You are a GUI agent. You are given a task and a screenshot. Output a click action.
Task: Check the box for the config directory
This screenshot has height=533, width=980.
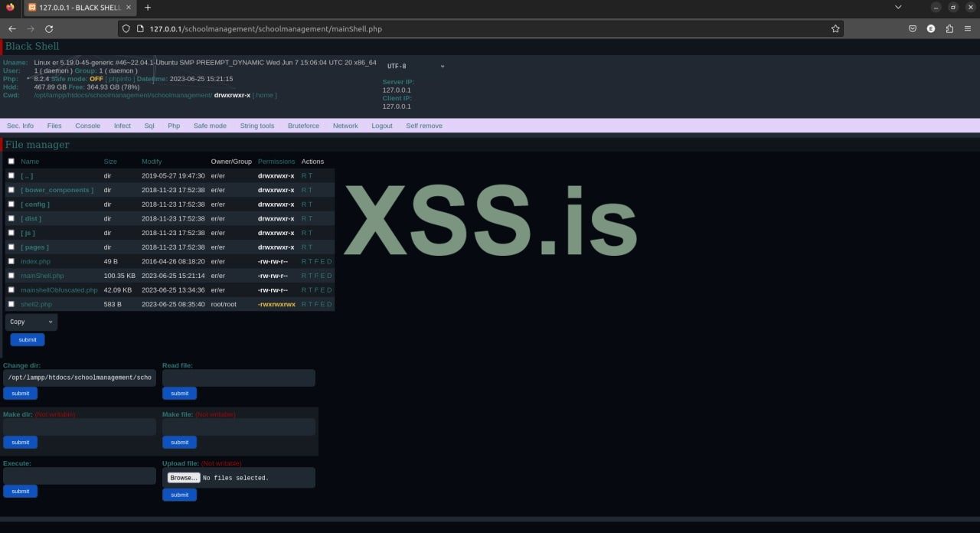click(x=11, y=204)
